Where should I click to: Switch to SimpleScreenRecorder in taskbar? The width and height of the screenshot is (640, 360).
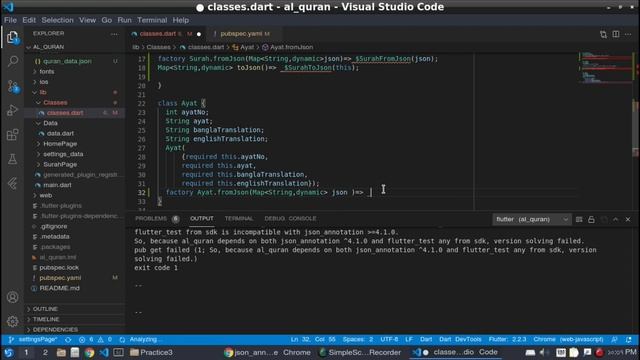360,352
